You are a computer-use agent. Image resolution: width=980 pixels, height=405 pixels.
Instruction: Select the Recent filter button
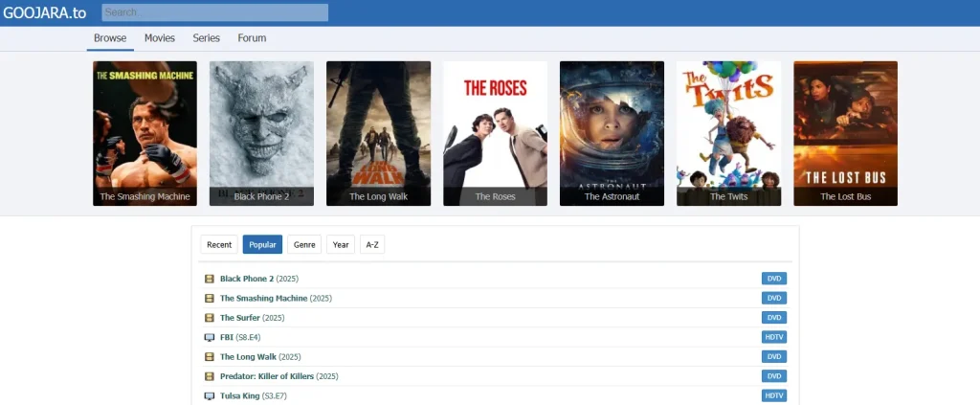point(219,244)
